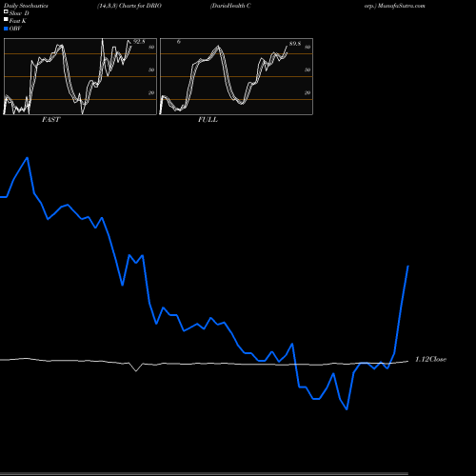Click the blue OBV legend swatch

(6, 29)
